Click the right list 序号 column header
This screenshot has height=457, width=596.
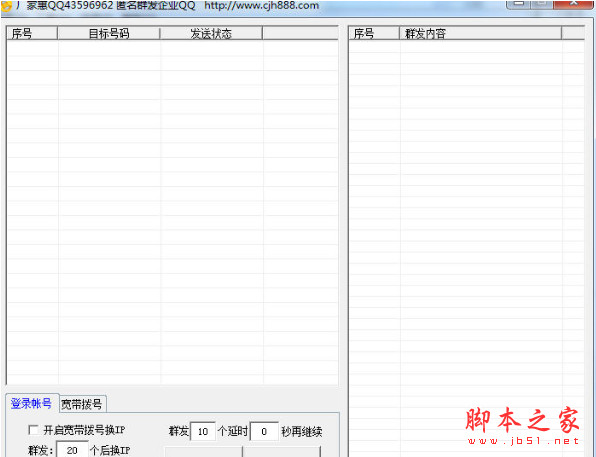(374, 33)
